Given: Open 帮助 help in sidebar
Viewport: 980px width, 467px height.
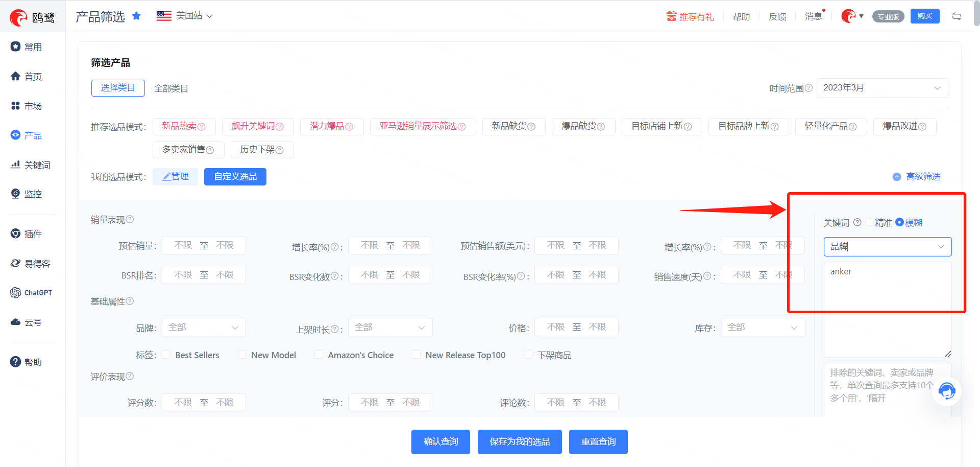Looking at the screenshot, I should (x=27, y=362).
